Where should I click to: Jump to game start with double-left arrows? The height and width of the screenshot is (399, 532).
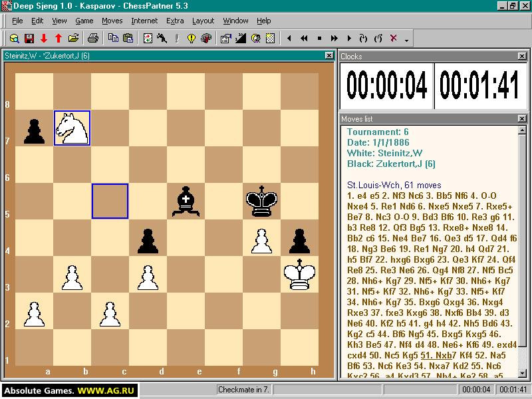coord(305,39)
